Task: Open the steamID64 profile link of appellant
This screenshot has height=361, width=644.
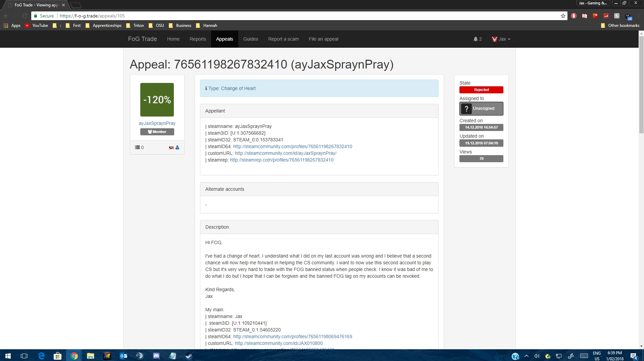Action: (x=292, y=147)
